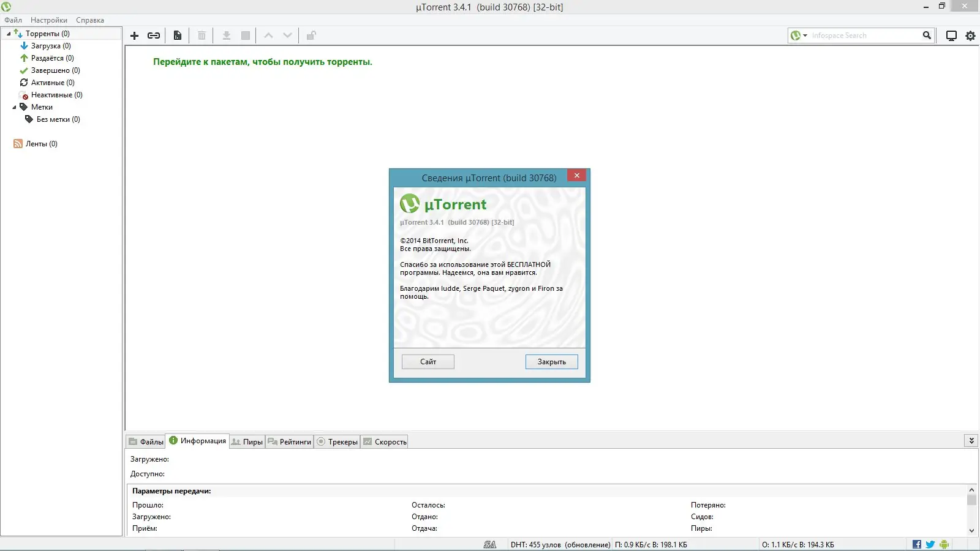Select Без метки (0) label
This screenshot has width=980, height=551.
click(58, 119)
